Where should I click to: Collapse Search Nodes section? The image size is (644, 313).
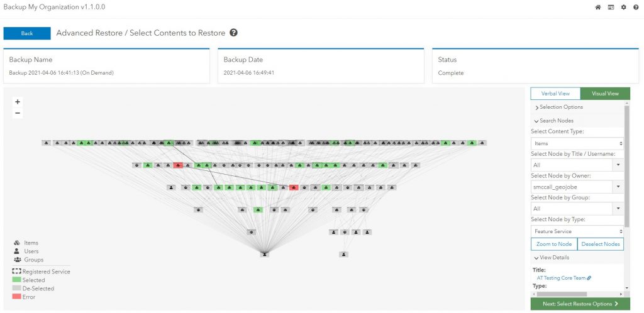(553, 120)
